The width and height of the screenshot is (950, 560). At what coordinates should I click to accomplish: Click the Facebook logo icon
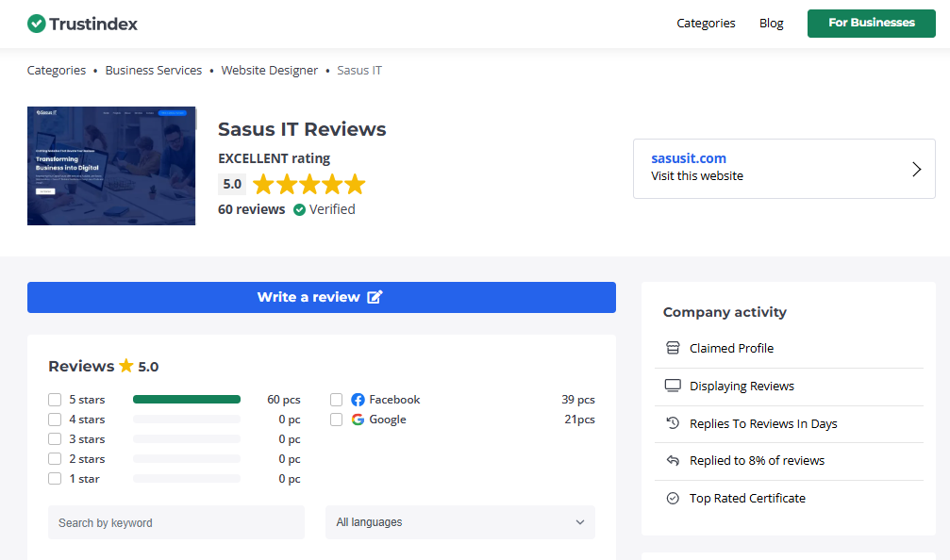click(x=358, y=400)
